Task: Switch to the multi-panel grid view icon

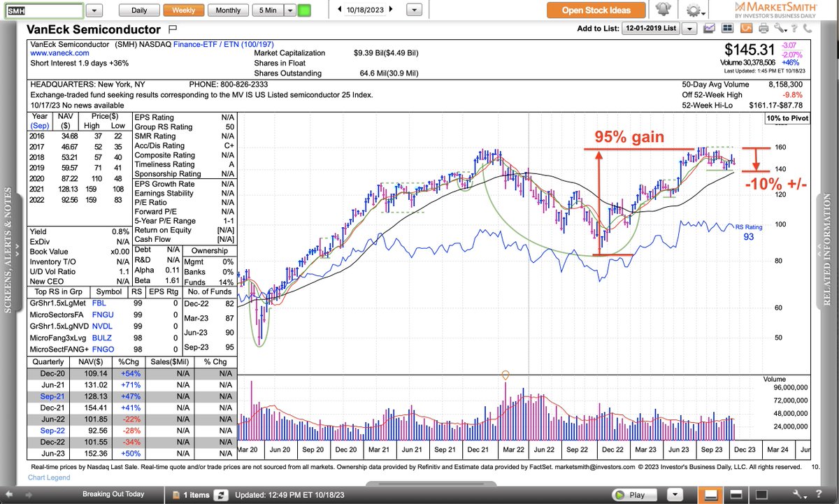Action: (728, 29)
